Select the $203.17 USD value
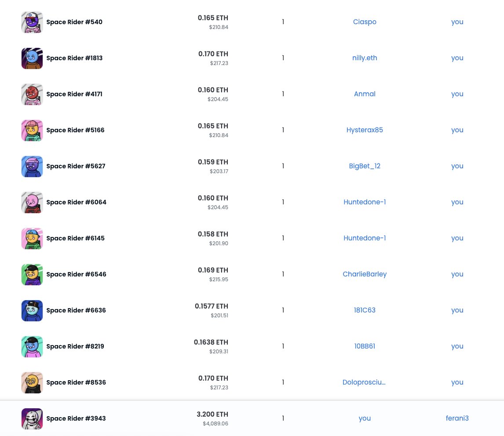Screen dimensions: 504x436 click(x=219, y=171)
